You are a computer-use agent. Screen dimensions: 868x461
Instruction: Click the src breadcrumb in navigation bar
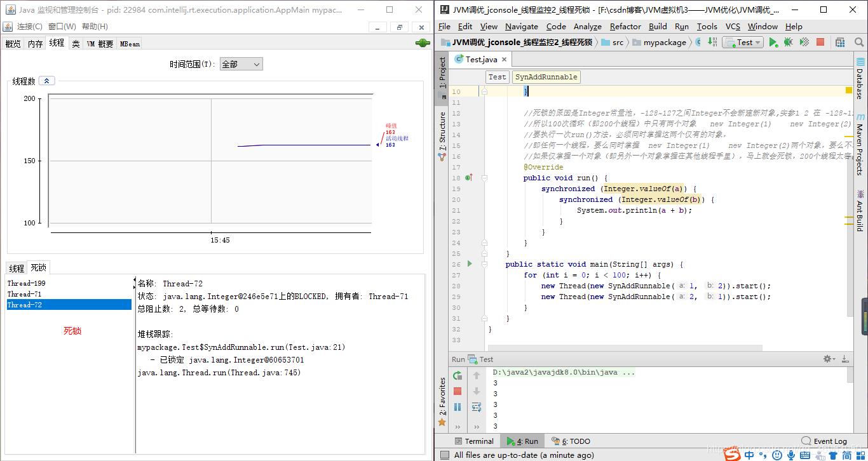click(x=613, y=43)
